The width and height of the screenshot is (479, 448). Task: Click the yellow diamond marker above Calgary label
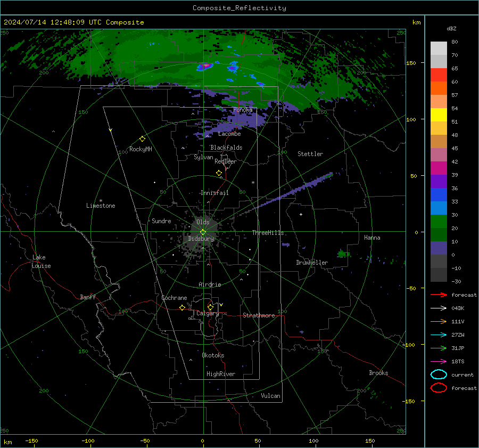[x=210, y=307]
